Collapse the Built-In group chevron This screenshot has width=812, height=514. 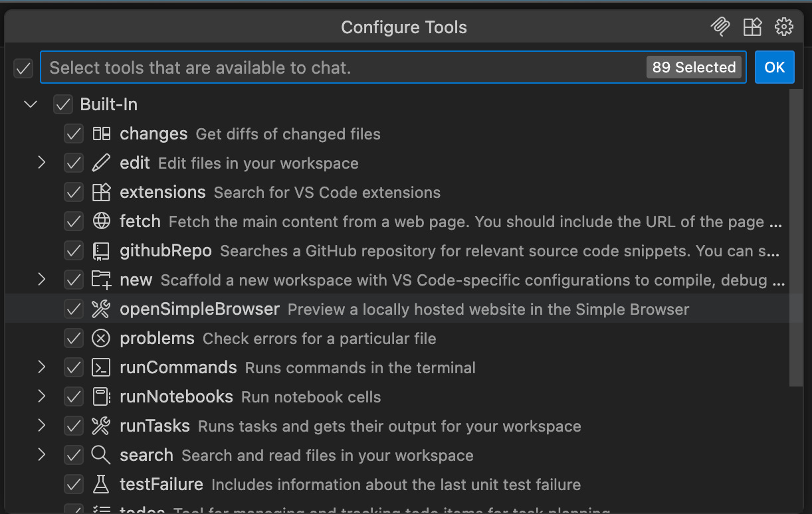[31, 105]
